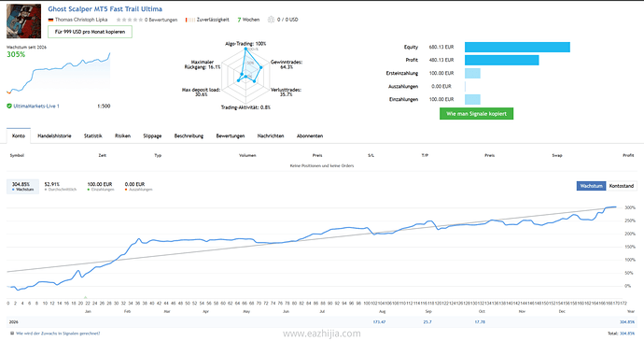Click the Symbol column header
Screen dimensions: 644x341
click(x=17, y=155)
